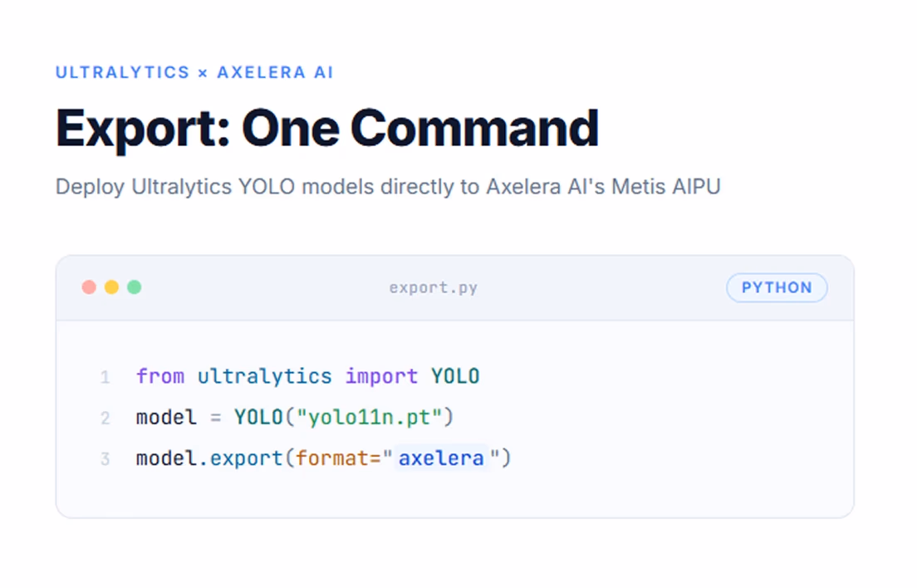Click the green window dot
The image size is (917, 588).
click(135, 287)
